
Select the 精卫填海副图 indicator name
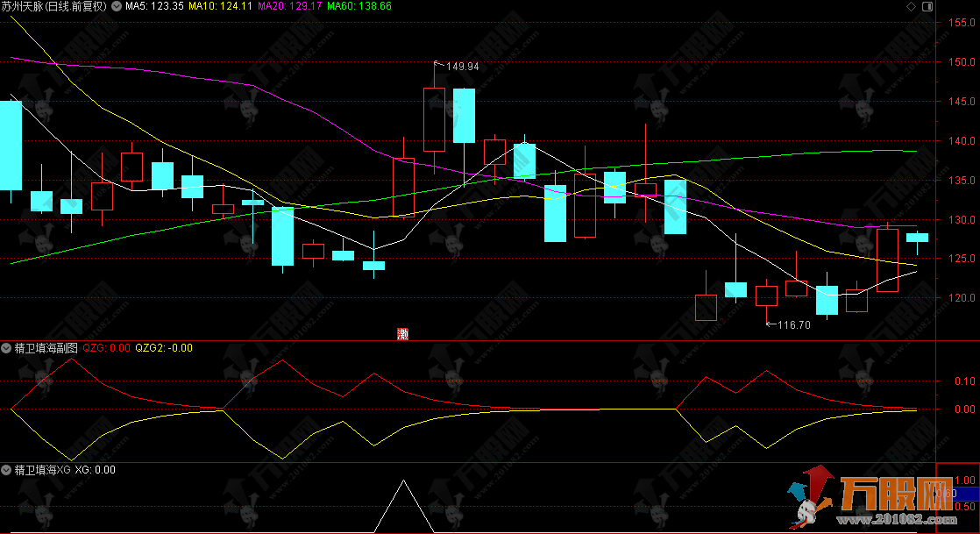pyautogui.click(x=46, y=348)
